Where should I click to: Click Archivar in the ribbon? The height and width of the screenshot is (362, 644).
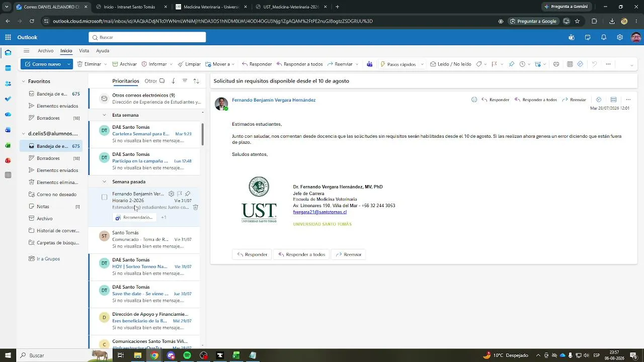tap(124, 64)
